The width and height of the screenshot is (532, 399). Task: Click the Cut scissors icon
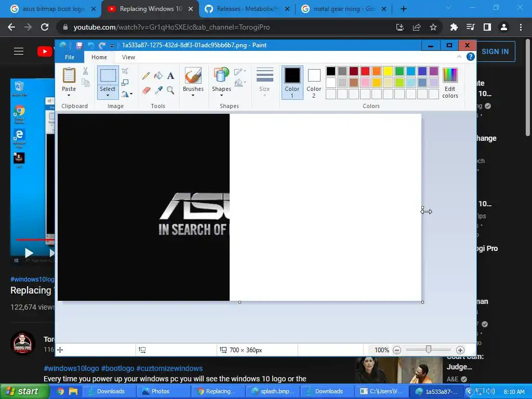(x=85, y=71)
